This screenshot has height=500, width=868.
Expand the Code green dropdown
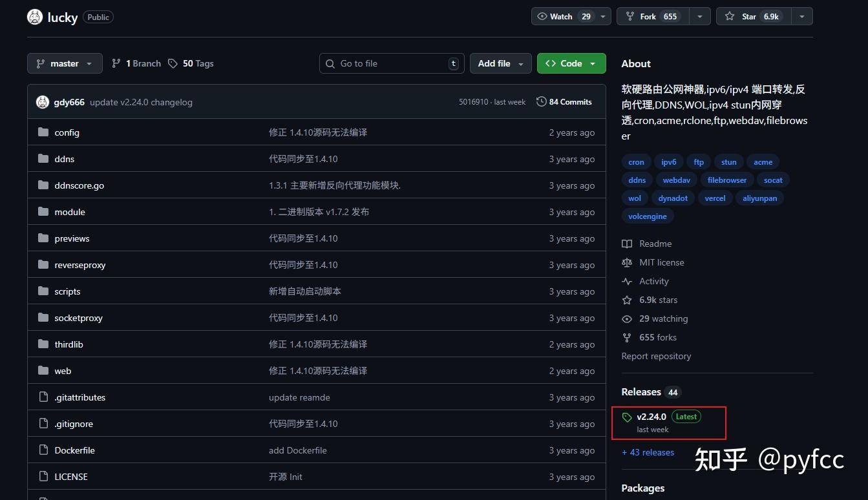591,63
